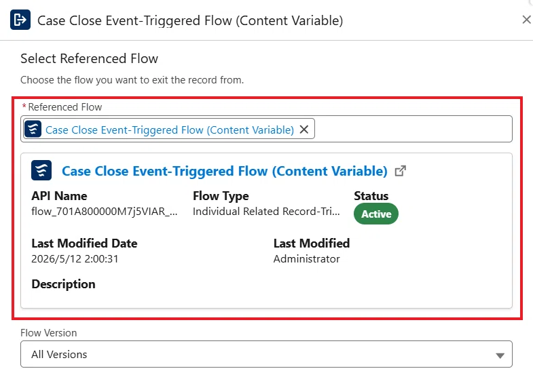Viewport: 533px width, 392px height.
Task: Click the Flow Version dropdown arrow
Action: 500,355
